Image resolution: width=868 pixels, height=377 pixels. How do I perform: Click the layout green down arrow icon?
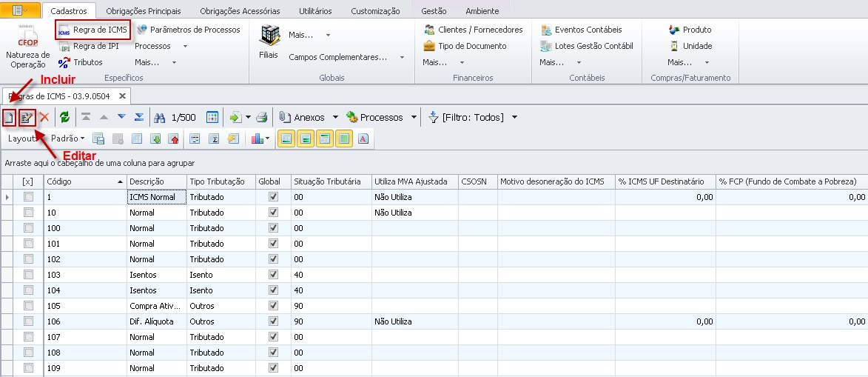click(x=155, y=139)
